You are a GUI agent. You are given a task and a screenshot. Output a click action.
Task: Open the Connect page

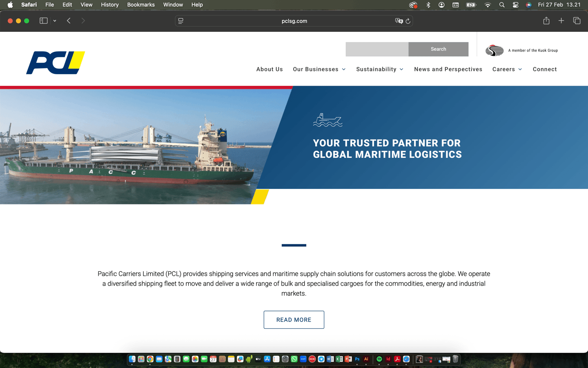coord(545,69)
